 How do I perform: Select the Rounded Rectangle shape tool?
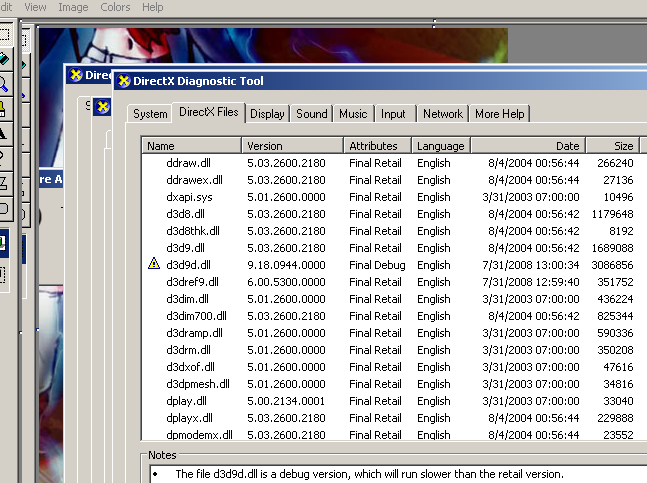point(4,209)
